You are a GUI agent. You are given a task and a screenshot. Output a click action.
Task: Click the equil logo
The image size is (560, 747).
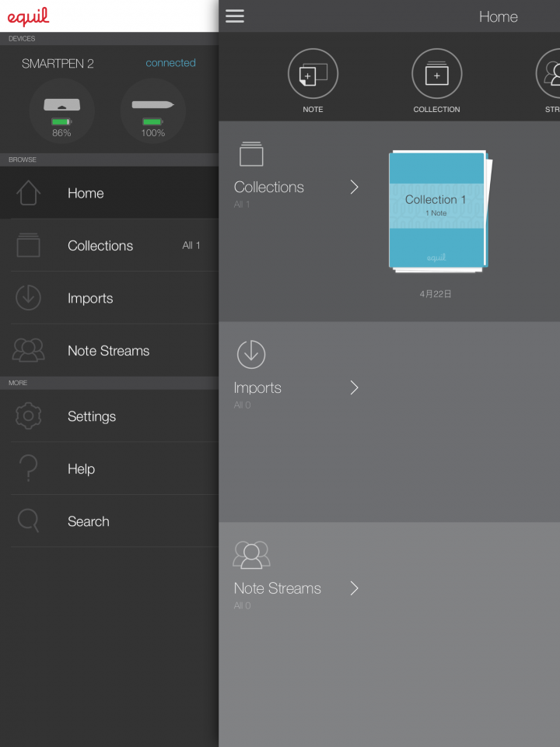(x=28, y=16)
